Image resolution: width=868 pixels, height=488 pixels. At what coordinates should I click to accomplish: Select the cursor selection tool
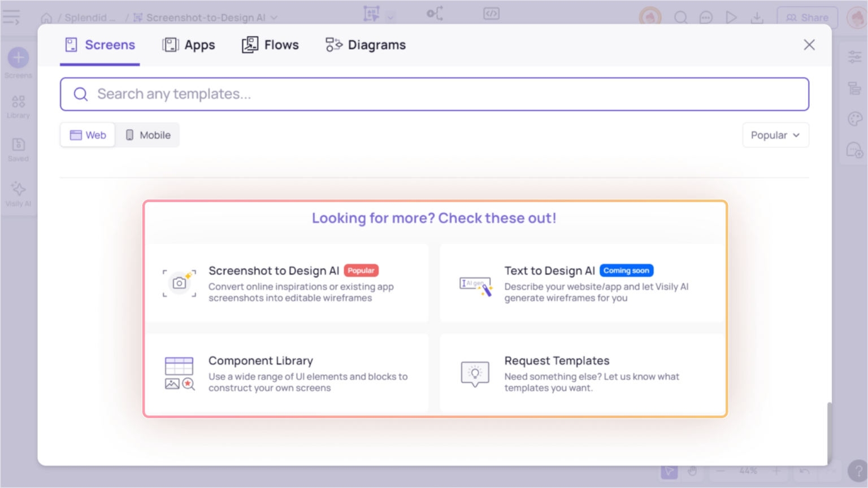670,470
